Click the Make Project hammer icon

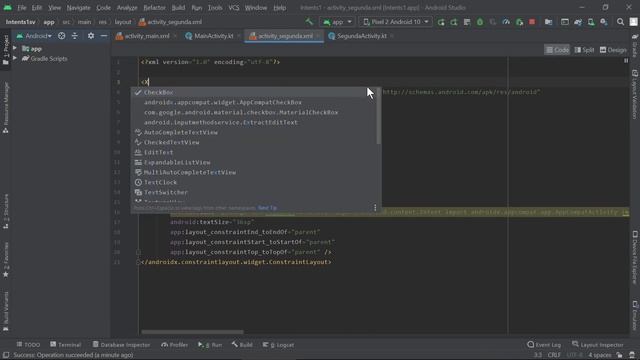[x=309, y=22]
